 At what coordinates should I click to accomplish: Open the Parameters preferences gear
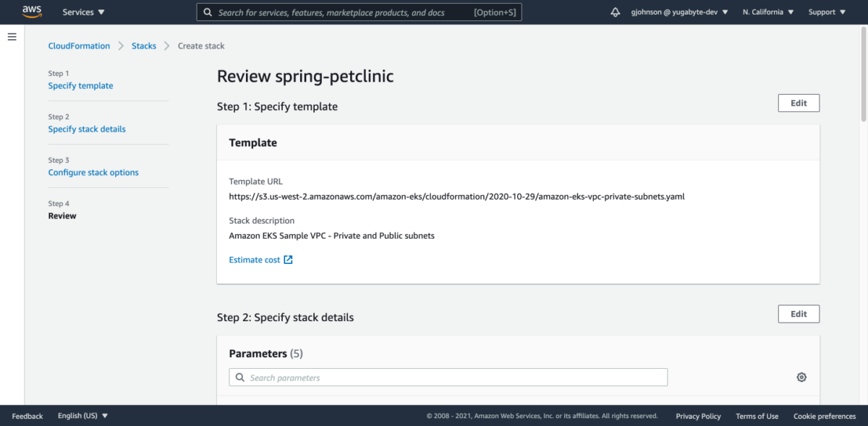click(801, 377)
